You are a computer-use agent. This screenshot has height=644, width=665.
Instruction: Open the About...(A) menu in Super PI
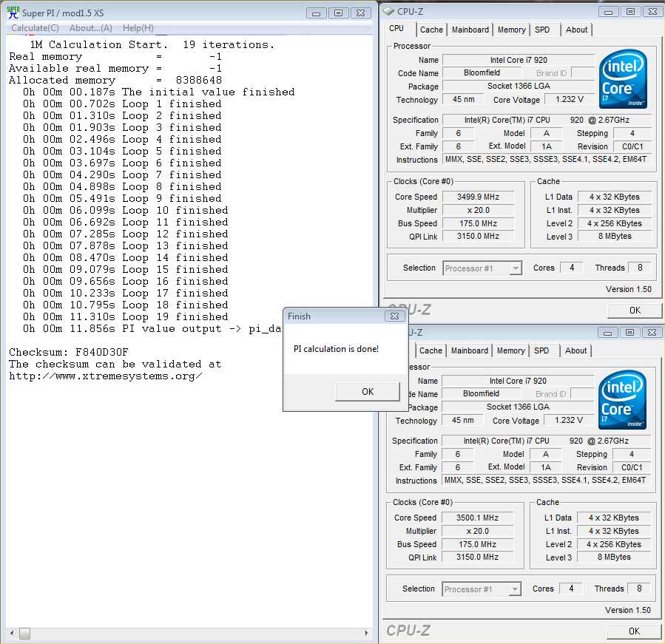[x=91, y=28]
